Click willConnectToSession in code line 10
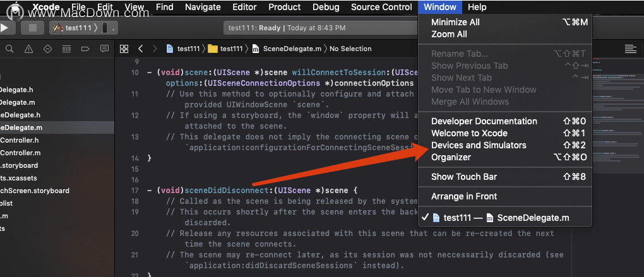 [x=340, y=73]
